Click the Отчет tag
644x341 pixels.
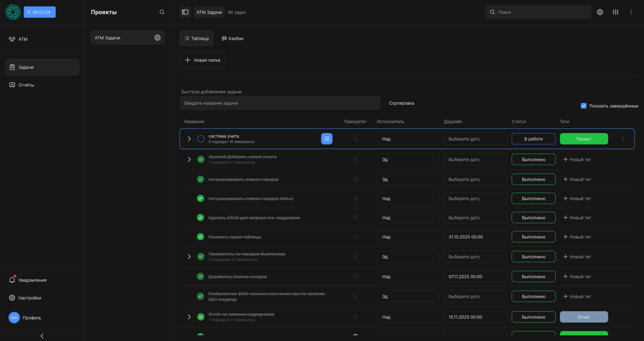tap(584, 317)
